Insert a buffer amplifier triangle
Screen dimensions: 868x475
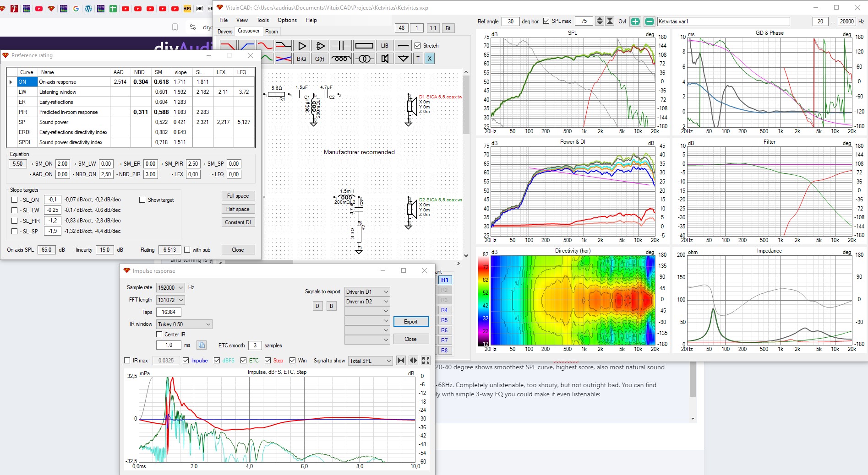point(301,46)
